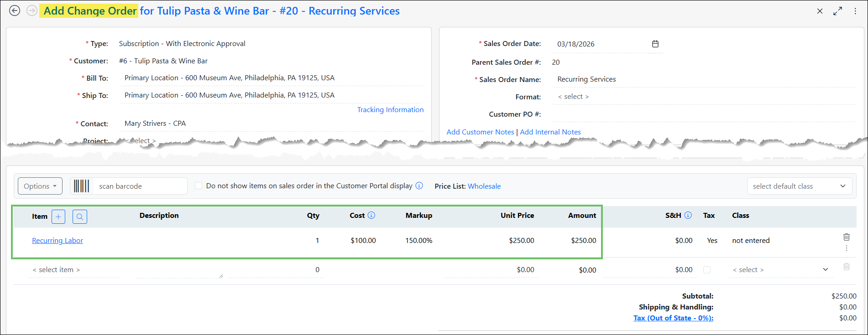The height and width of the screenshot is (335, 868).
Task: Check the Tax box on the empty row
Action: pos(707,270)
